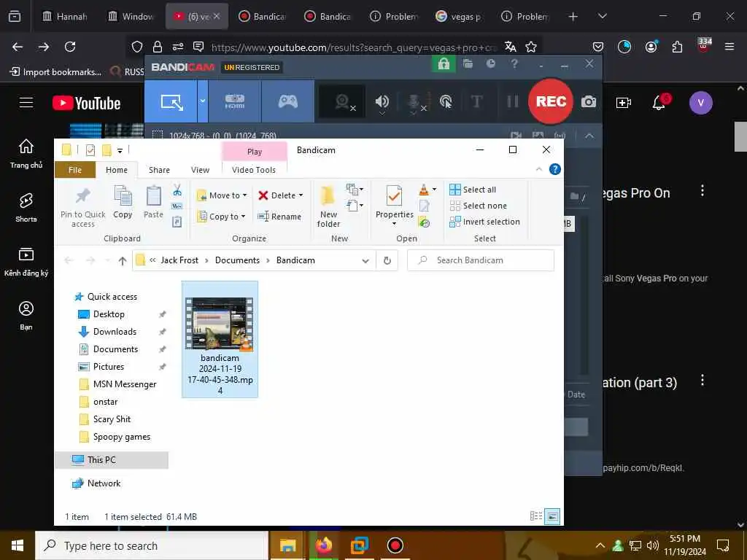The image size is (747, 560).
Task: Click the Copy path icon
Action: pos(177,206)
